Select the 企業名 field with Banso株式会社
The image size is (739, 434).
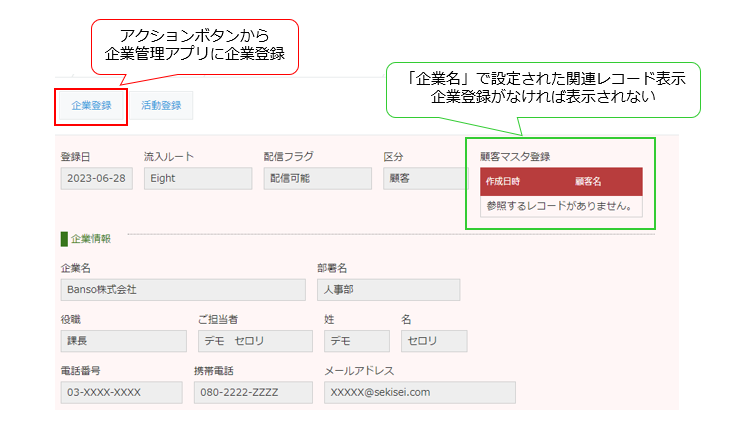click(182, 290)
